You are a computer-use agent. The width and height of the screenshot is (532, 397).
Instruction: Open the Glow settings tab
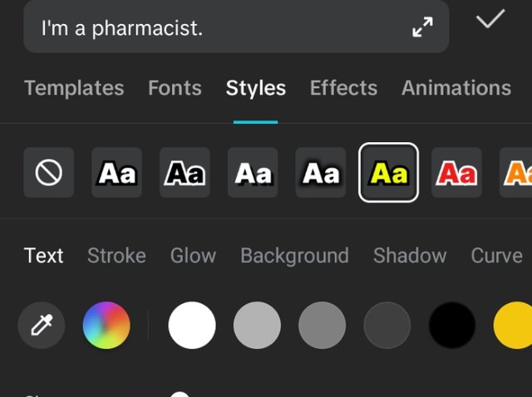pos(193,255)
